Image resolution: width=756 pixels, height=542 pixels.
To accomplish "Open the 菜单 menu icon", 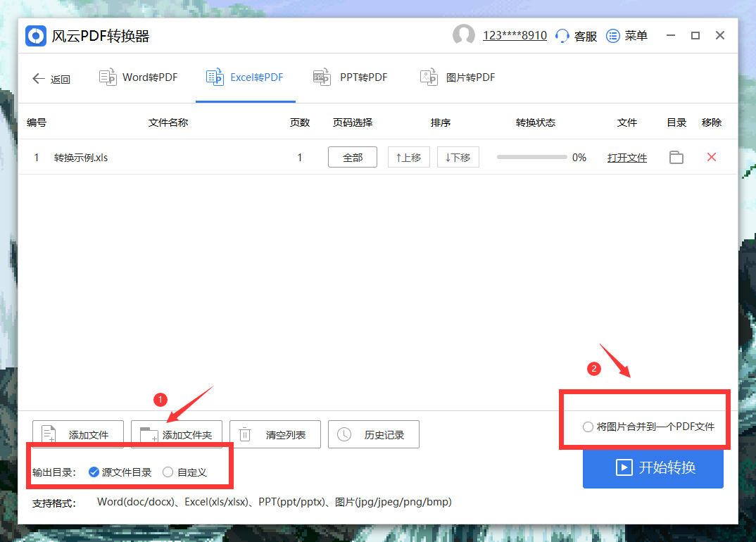I will tap(613, 36).
